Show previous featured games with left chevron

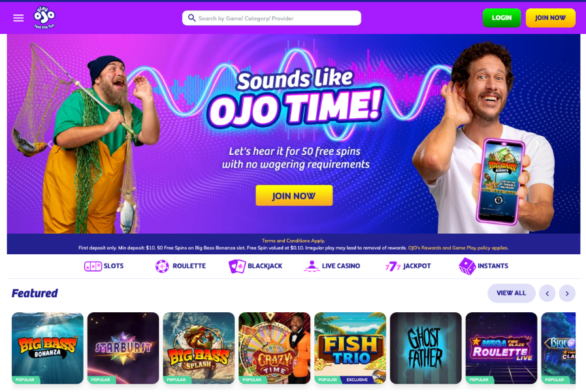point(547,293)
